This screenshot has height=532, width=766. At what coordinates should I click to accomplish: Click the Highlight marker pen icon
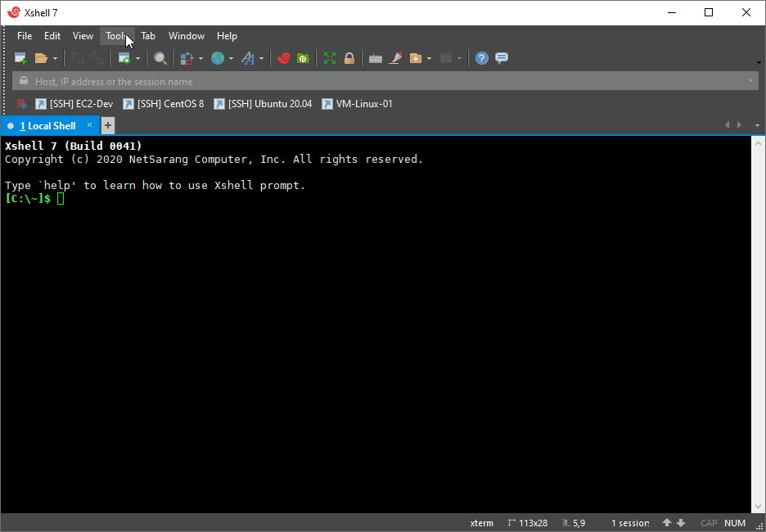point(395,59)
